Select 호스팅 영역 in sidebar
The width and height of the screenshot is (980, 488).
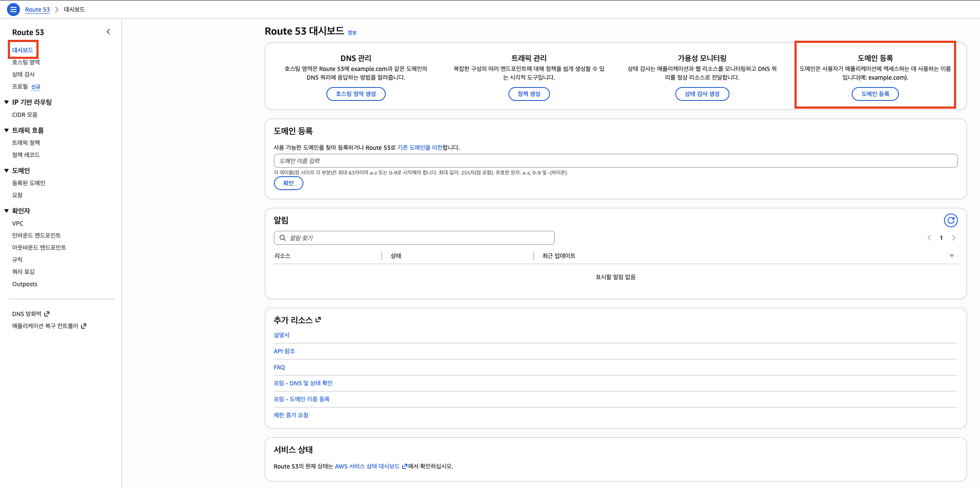pos(26,62)
